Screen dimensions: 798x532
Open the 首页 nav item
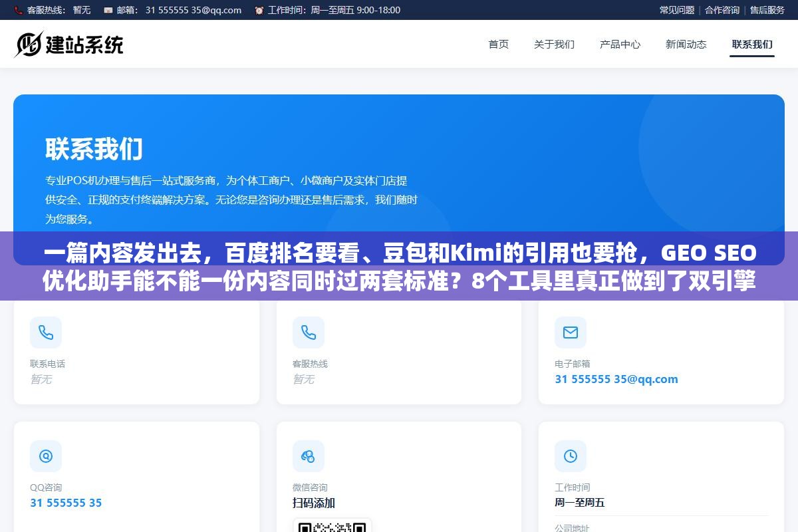pyautogui.click(x=499, y=45)
